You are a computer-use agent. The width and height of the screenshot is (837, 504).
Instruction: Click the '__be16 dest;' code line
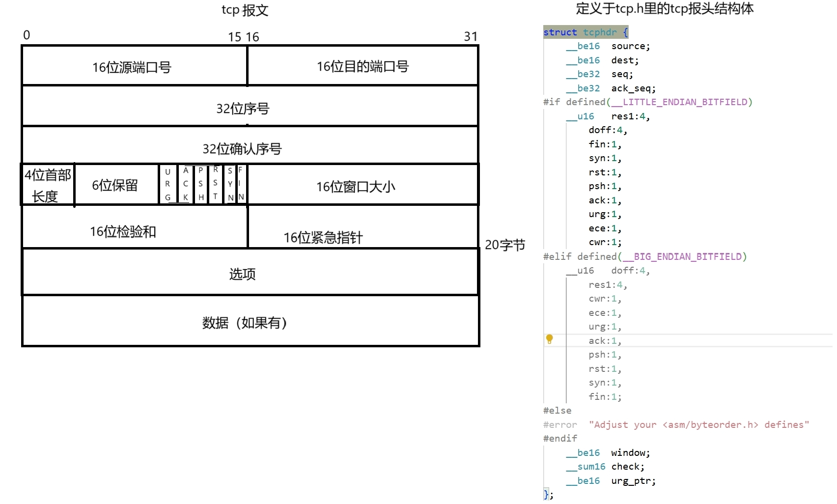[x=602, y=60]
